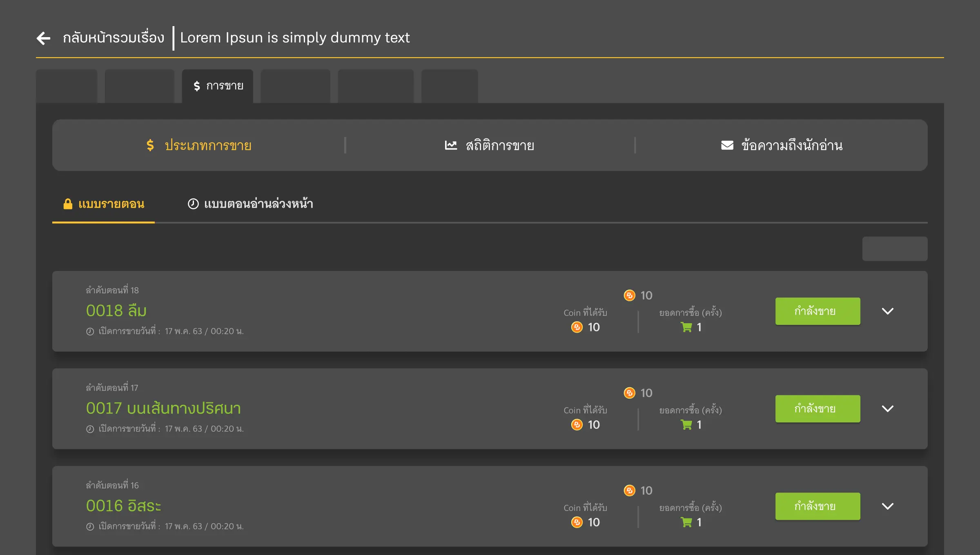Screen dimensions: 980x555
Task: Click กำลังขาย button for episode 17
Action: tap(817, 408)
